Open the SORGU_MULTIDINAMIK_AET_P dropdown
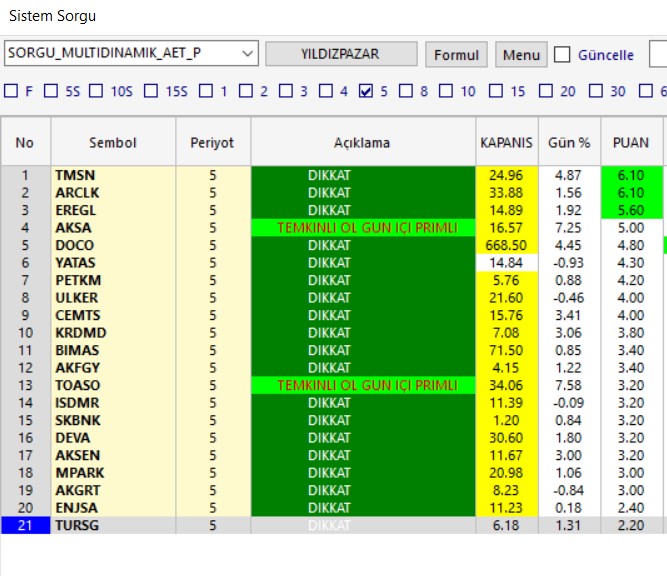This screenshot has height=576, width=667. tap(131, 54)
